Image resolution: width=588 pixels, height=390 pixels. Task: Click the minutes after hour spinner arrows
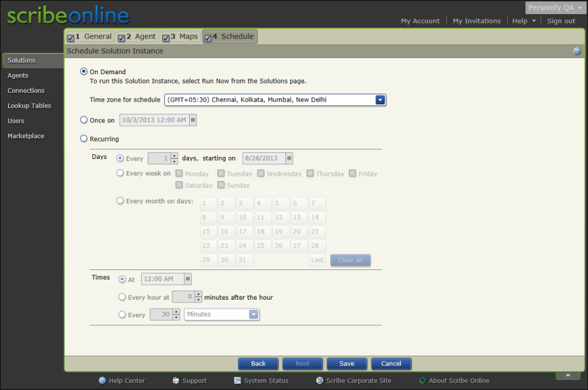198,297
